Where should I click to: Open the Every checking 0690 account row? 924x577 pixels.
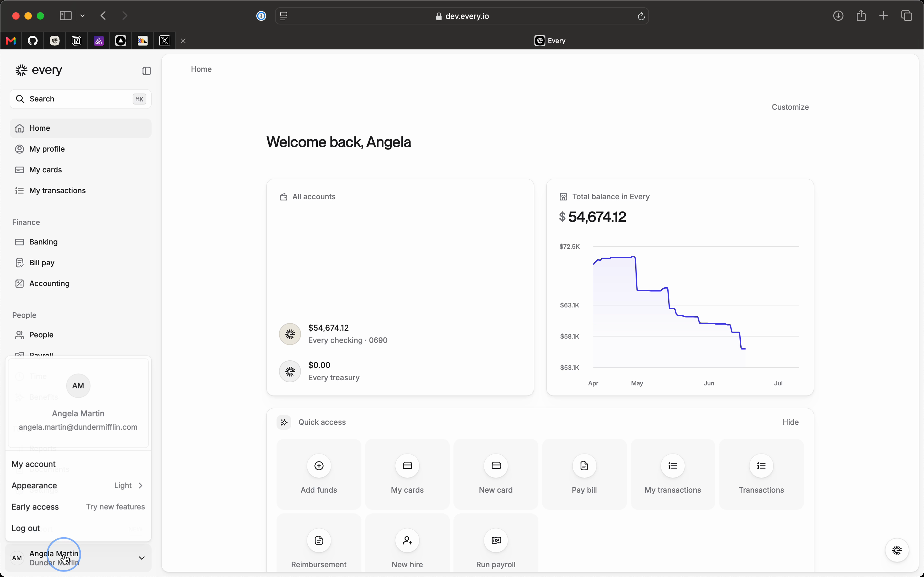400,334
